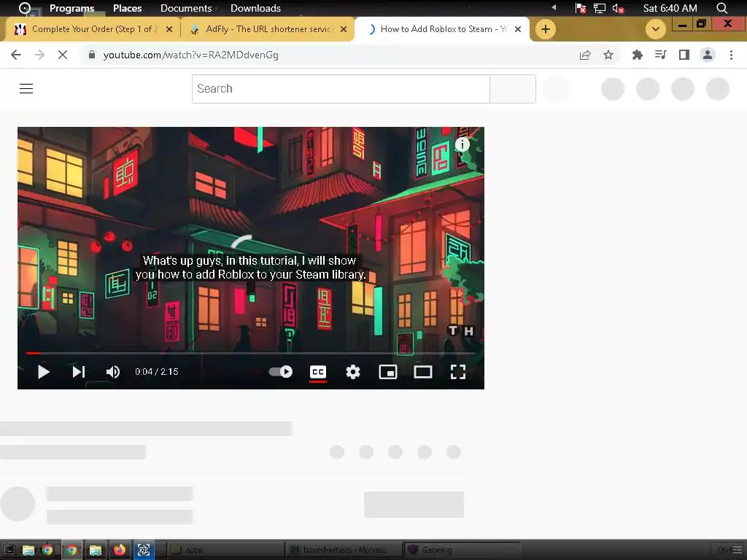This screenshot has height=560, width=747.
Task: Click the circular system logo icon
Action: click(x=24, y=8)
